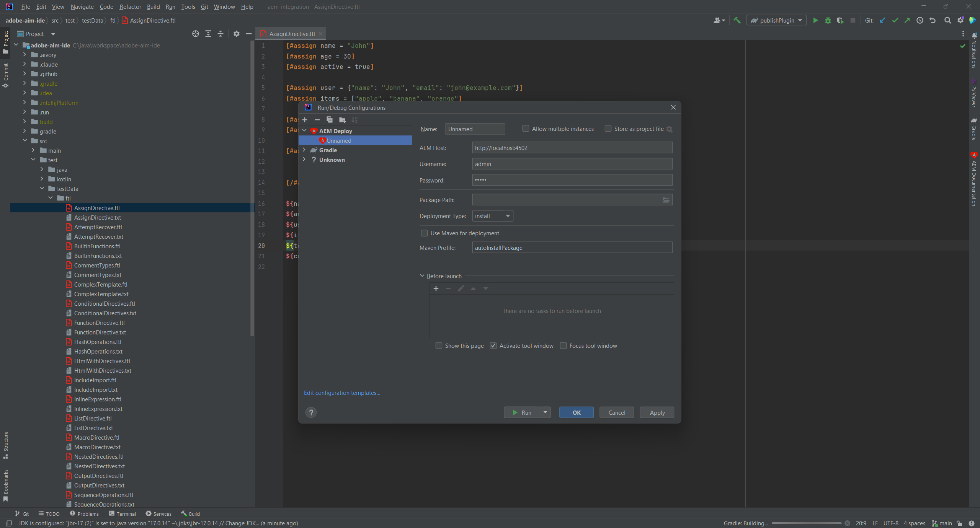Open Deployment Type install dropdown

click(x=493, y=216)
